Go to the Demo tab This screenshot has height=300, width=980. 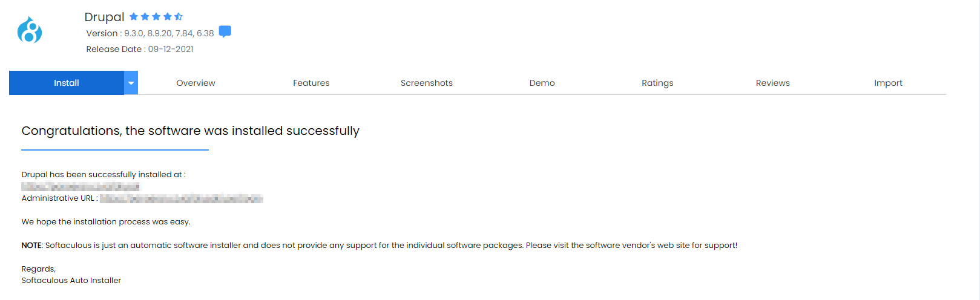(542, 83)
